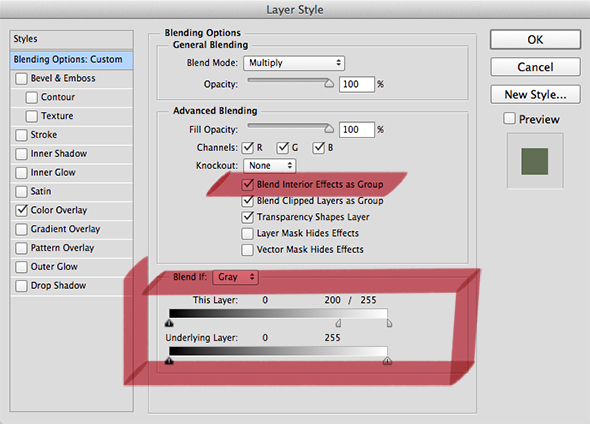Click the This Layer right-most white handle
The width and height of the screenshot is (590, 424).
[389, 323]
